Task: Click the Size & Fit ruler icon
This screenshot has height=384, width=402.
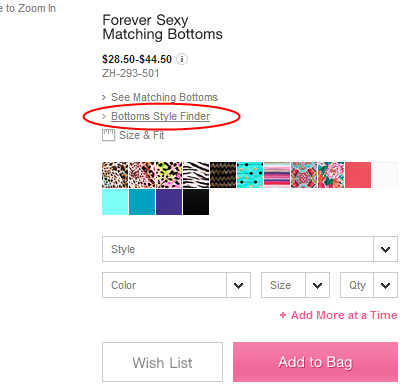Action: point(108,135)
